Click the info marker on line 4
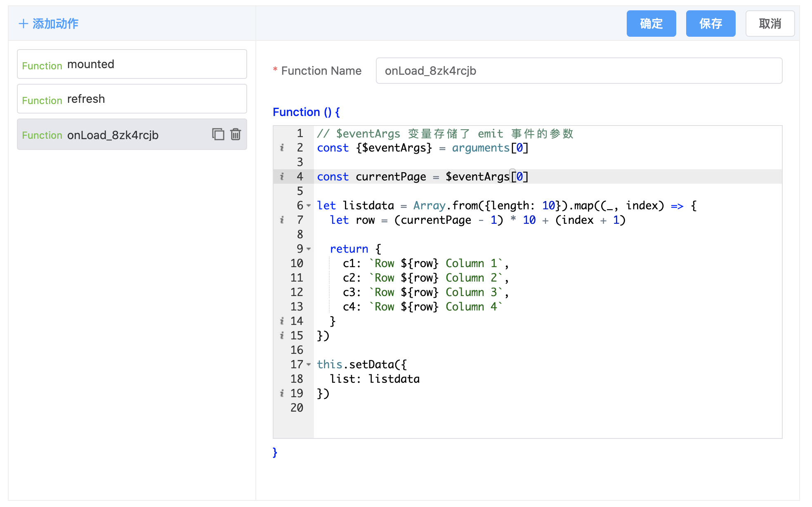The image size is (812, 507). pos(282,177)
